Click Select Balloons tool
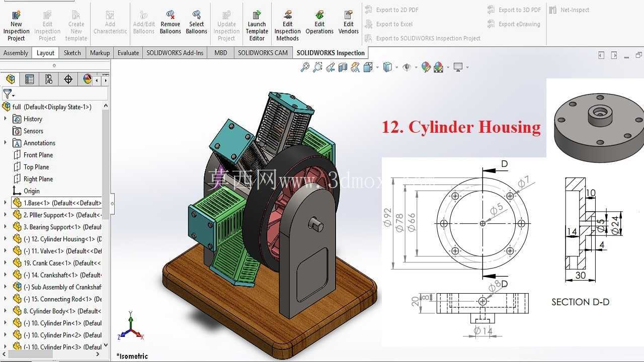The width and height of the screenshot is (644, 362). coord(197,23)
